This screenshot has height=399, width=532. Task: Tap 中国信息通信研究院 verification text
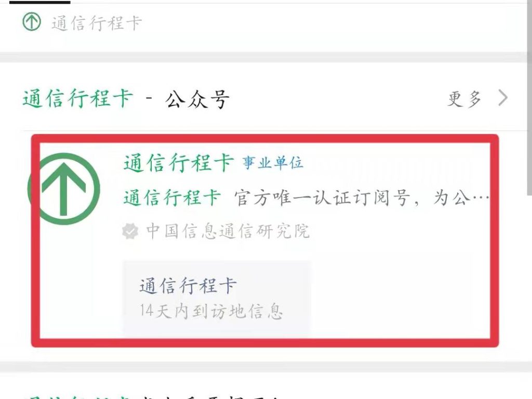[228, 231]
